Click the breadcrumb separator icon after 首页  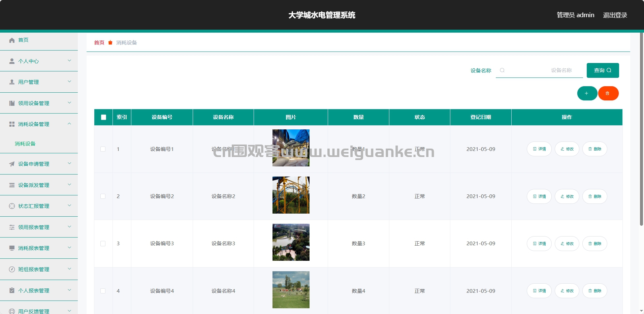coord(110,42)
